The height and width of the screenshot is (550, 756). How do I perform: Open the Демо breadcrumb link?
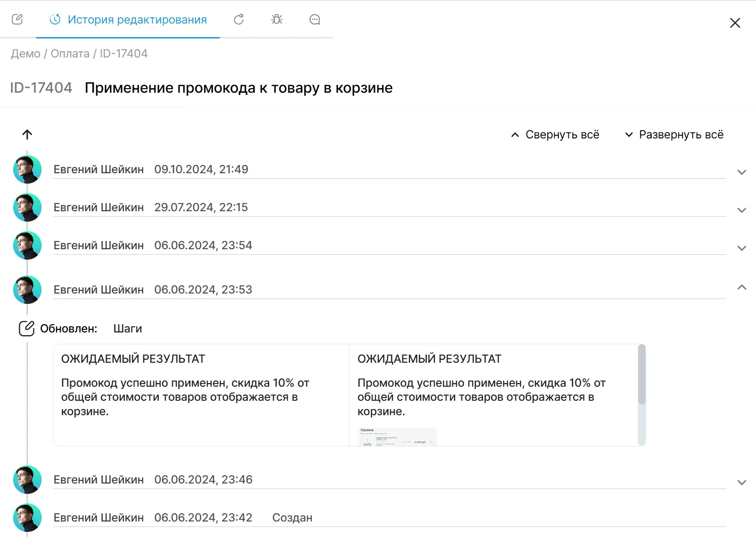coord(25,53)
